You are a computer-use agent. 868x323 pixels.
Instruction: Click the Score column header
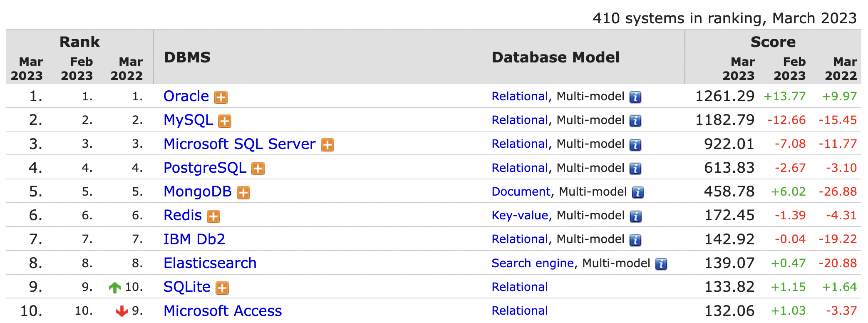point(773,42)
